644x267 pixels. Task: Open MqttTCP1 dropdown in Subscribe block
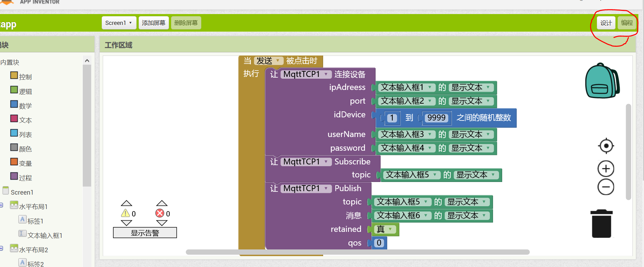point(305,162)
